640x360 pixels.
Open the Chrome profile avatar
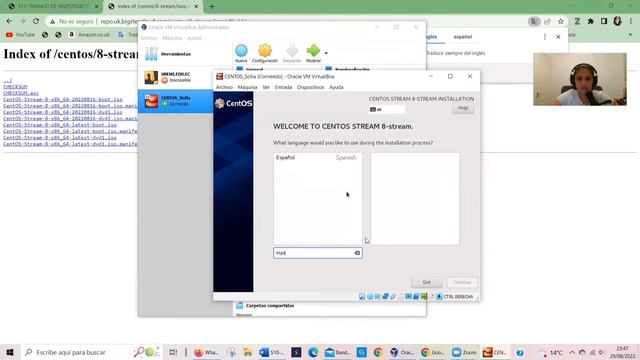tap(617, 21)
